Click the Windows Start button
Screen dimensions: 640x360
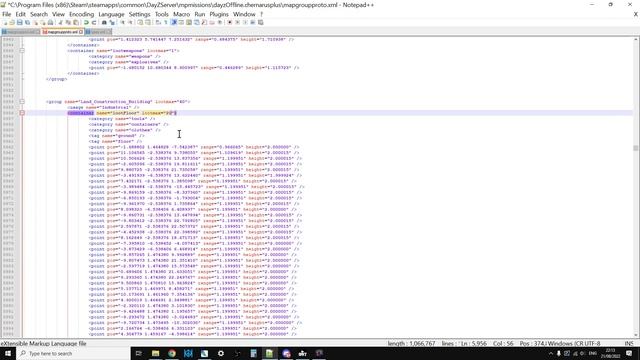8,353
